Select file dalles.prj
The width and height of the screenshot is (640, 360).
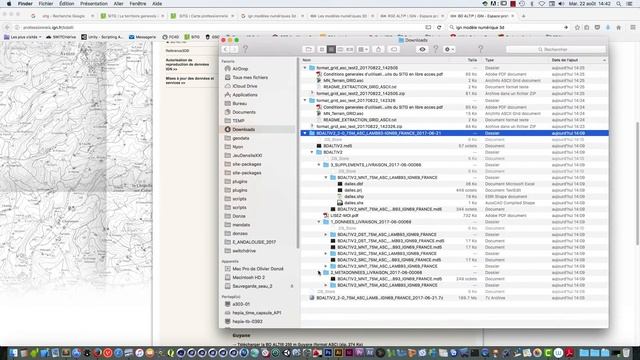(353, 190)
